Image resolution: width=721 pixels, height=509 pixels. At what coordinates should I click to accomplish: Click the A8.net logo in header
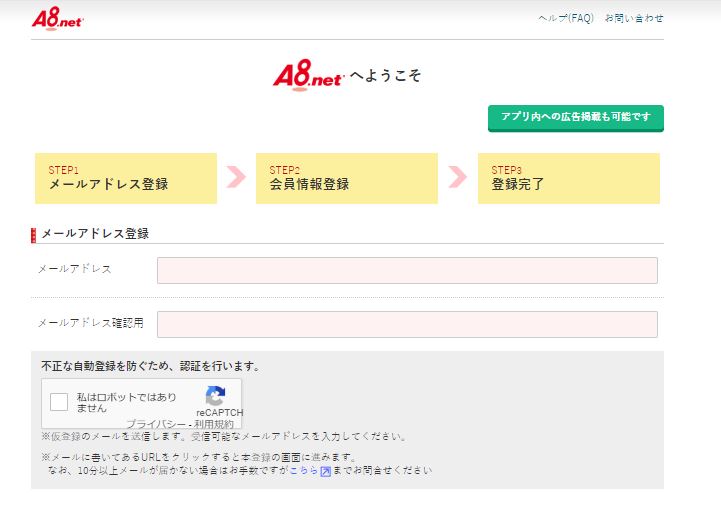(57, 19)
